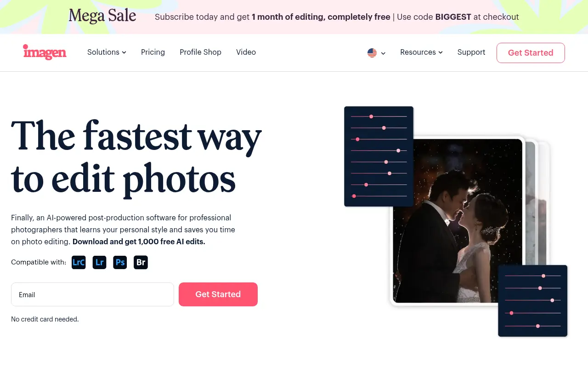This screenshot has width=588, height=368.
Task: Click the outlined Get Started header button
Action: click(531, 53)
